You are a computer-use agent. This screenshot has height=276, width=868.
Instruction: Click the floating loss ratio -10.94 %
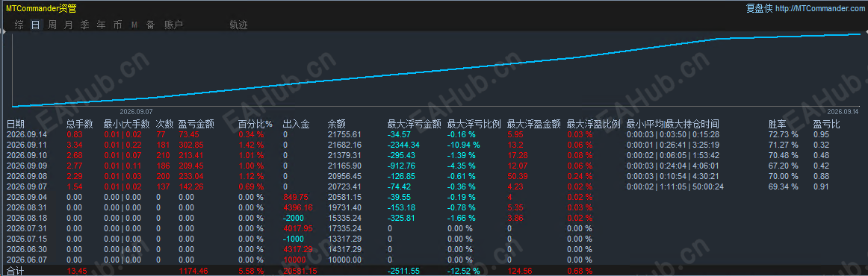click(x=464, y=145)
